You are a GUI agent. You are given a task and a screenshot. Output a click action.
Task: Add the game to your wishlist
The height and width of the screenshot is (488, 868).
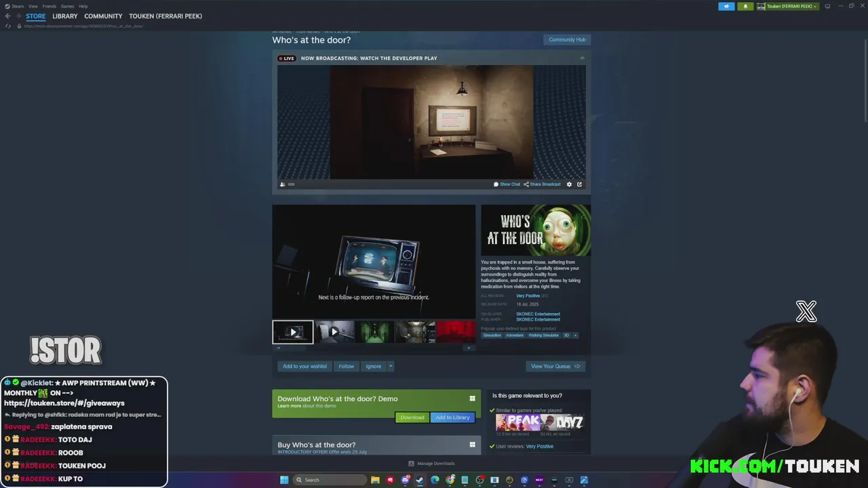click(x=304, y=366)
